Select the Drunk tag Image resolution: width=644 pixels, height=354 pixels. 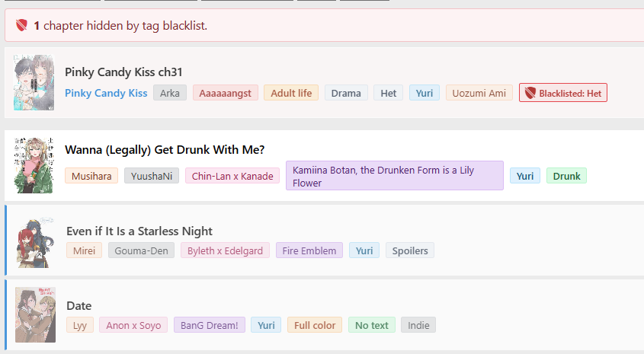pyautogui.click(x=566, y=176)
